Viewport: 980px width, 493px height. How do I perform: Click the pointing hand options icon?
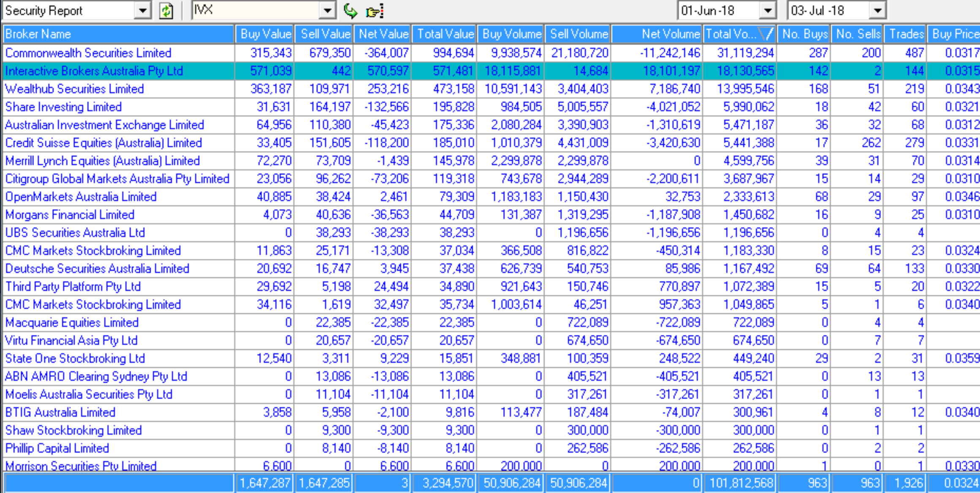[x=375, y=11]
